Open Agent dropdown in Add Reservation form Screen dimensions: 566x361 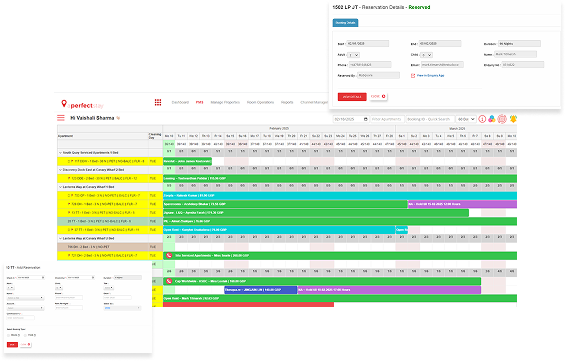pyautogui.click(x=25, y=298)
